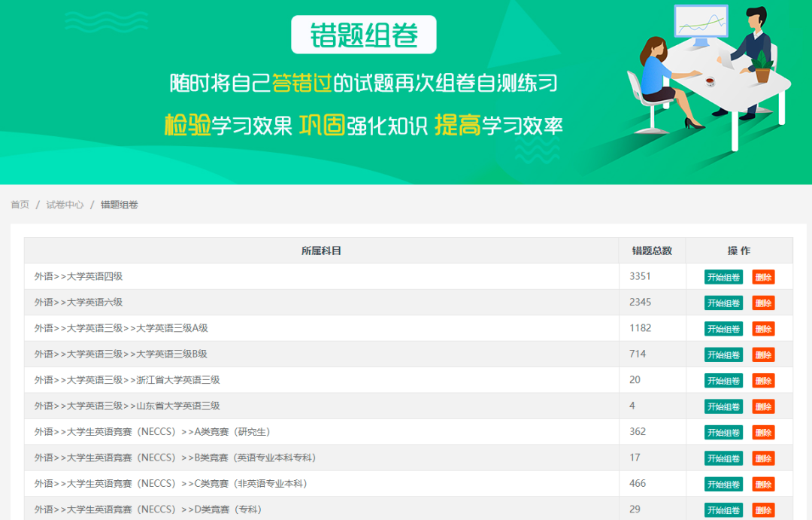Remove the 大学英语三级A级 entry

pyautogui.click(x=763, y=329)
